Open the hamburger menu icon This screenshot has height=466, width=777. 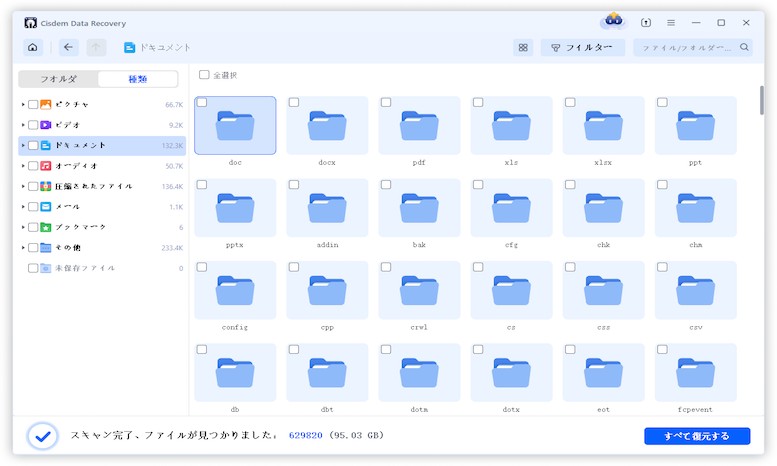[671, 22]
